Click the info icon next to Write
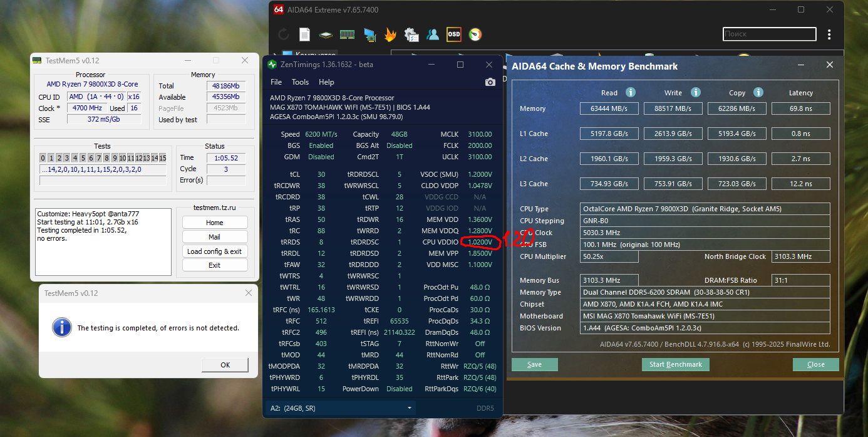Viewport: 868px width, 437px height. [x=695, y=92]
